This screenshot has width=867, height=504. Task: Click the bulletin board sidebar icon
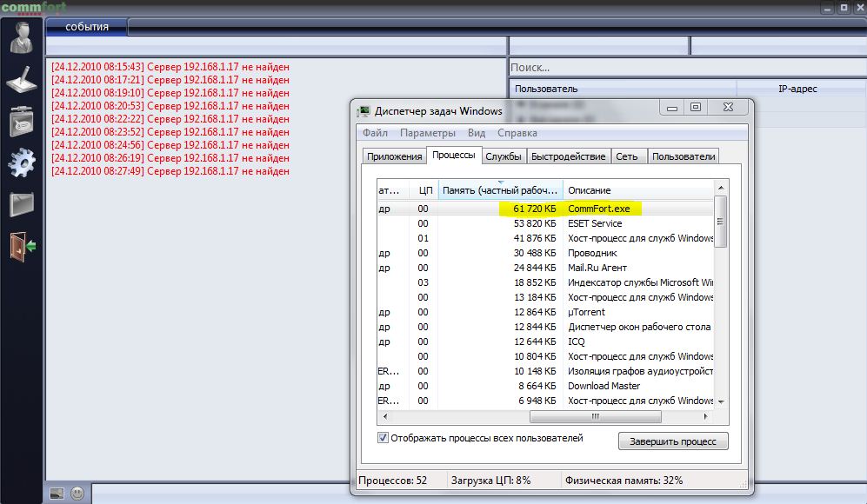coord(22,121)
